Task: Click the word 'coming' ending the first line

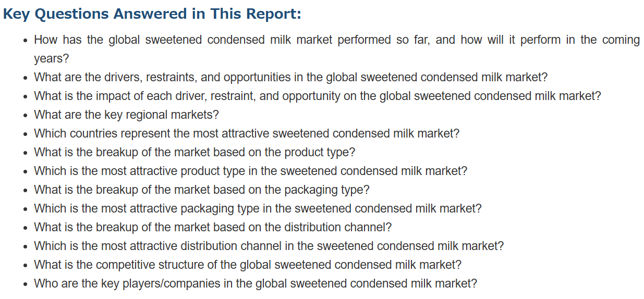Action: click(621, 40)
